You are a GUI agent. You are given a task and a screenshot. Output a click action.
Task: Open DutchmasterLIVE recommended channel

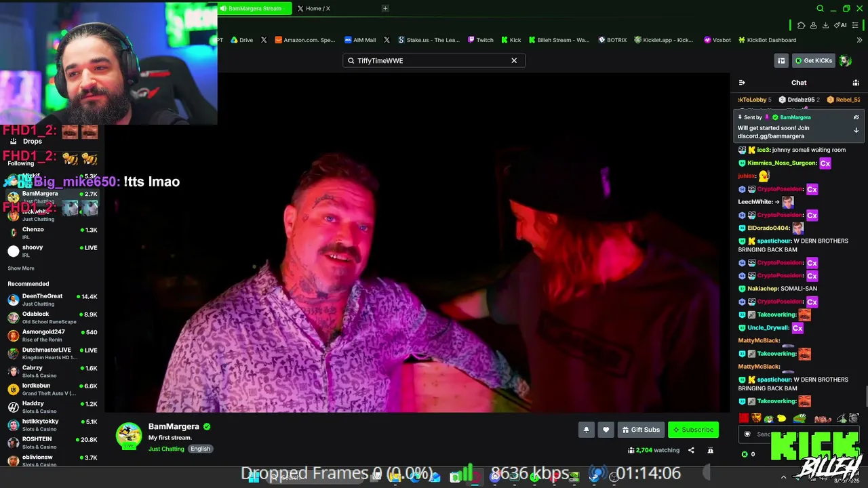(52, 354)
